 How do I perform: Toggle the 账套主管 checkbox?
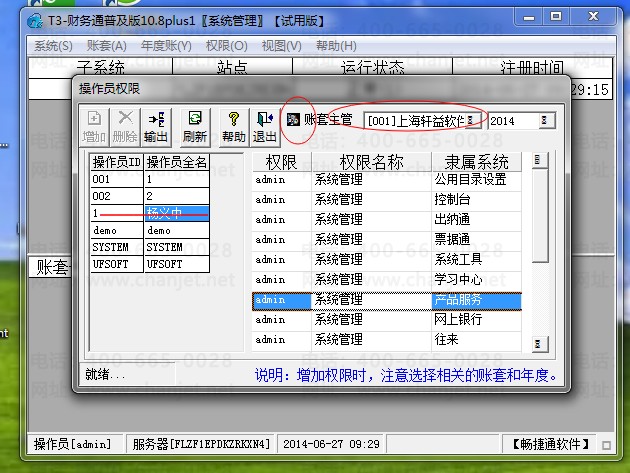pyautogui.click(x=293, y=119)
